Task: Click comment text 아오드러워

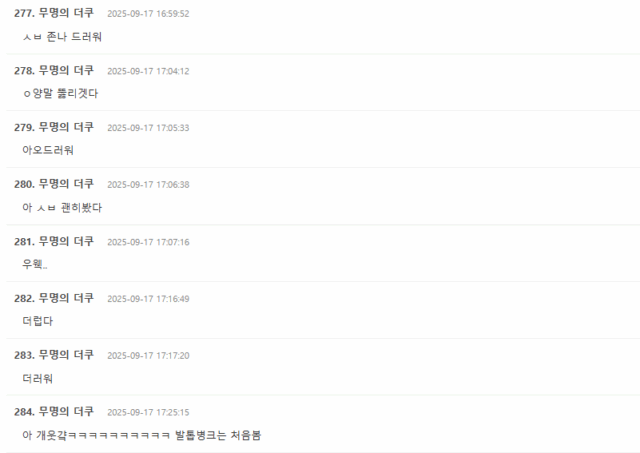Action: click(48, 150)
